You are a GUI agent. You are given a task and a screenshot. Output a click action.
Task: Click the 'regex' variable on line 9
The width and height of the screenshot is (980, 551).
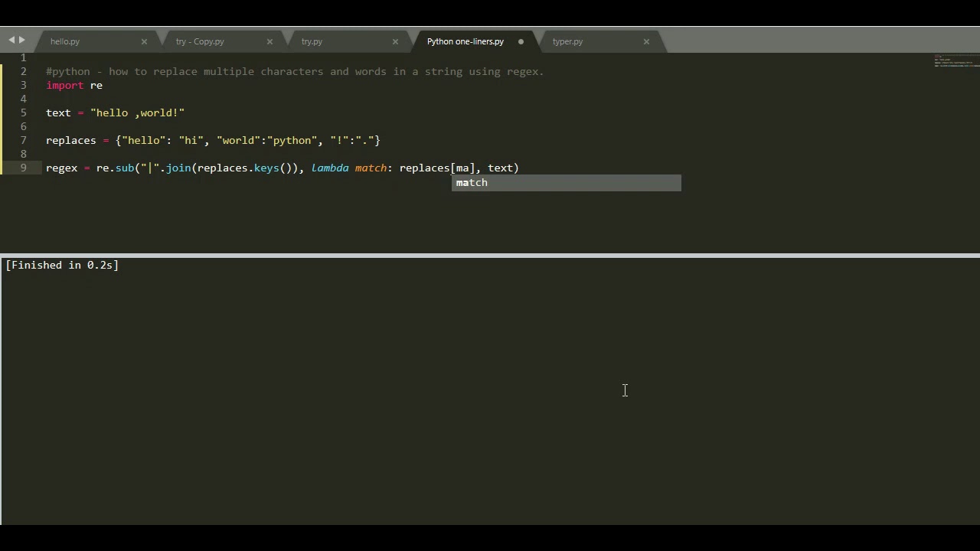[62, 168]
